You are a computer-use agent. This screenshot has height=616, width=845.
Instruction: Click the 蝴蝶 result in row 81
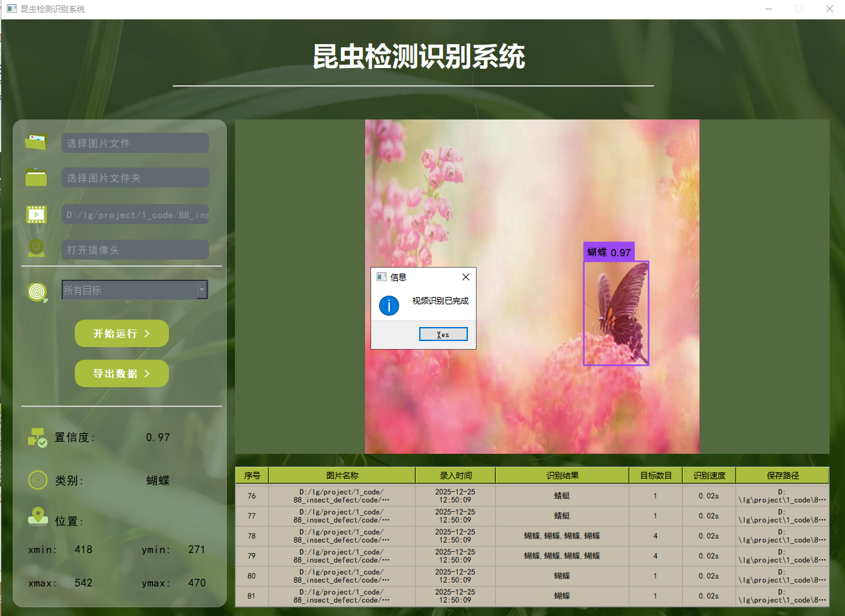(x=562, y=596)
